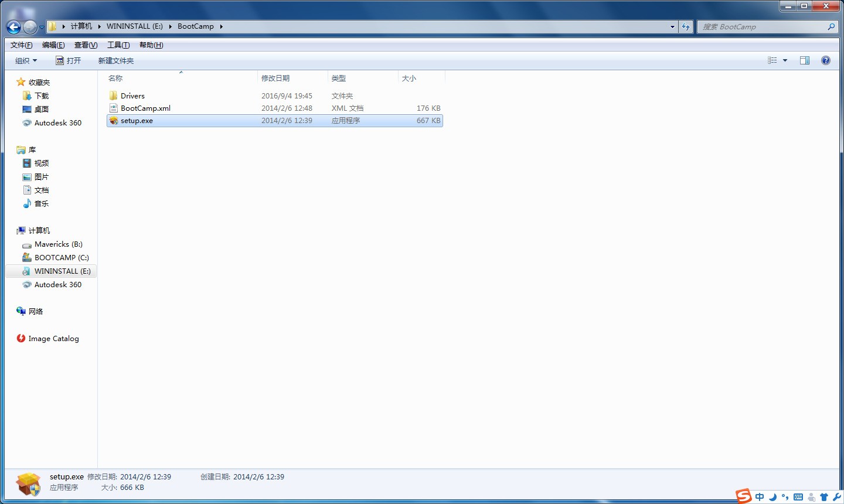844x504 pixels.
Task: Open the soft keyboard icon
Action: coord(798,497)
